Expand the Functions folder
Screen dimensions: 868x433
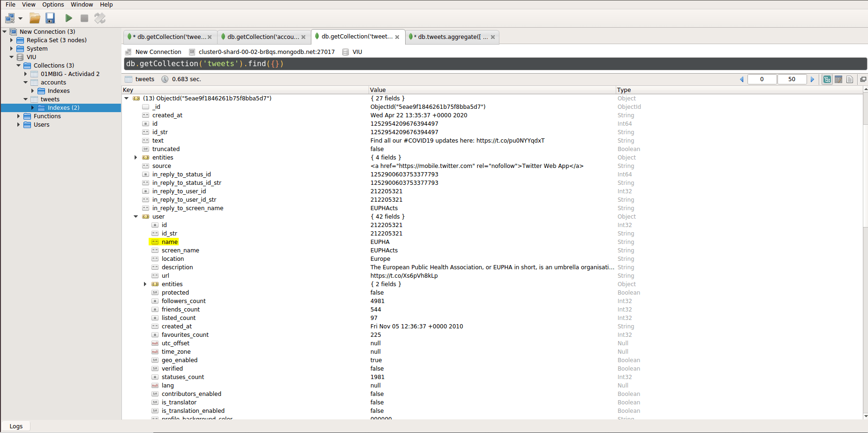19,116
